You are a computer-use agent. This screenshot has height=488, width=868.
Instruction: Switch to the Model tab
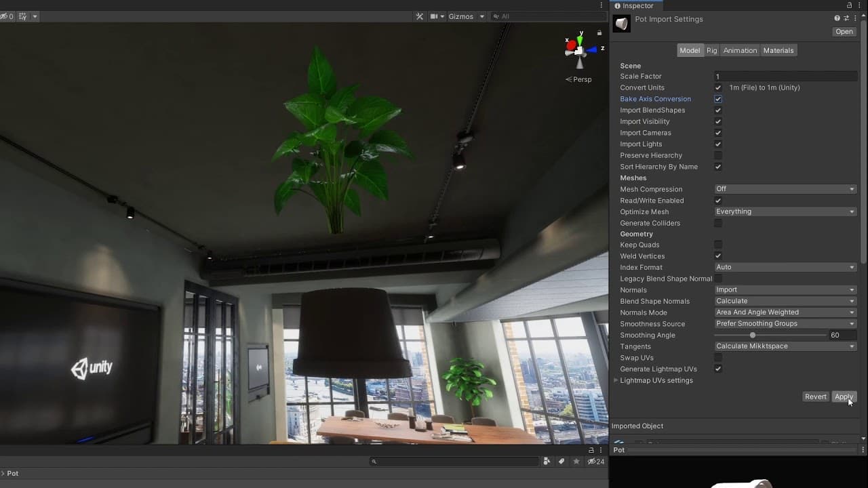coord(690,50)
